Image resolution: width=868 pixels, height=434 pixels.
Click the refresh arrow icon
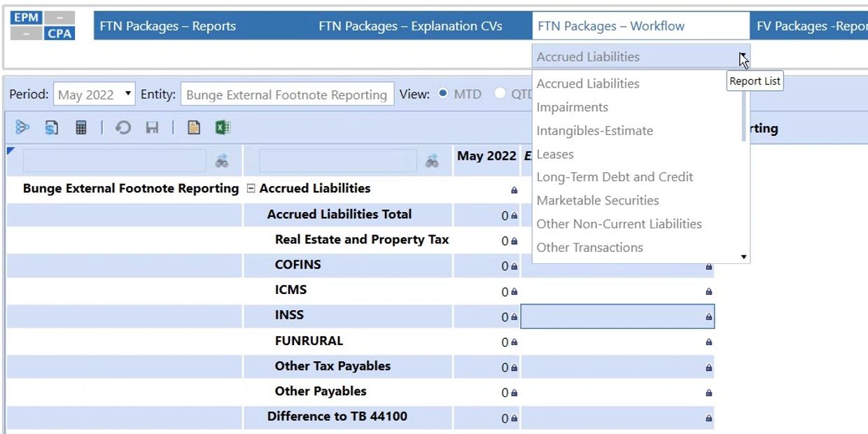(x=123, y=127)
